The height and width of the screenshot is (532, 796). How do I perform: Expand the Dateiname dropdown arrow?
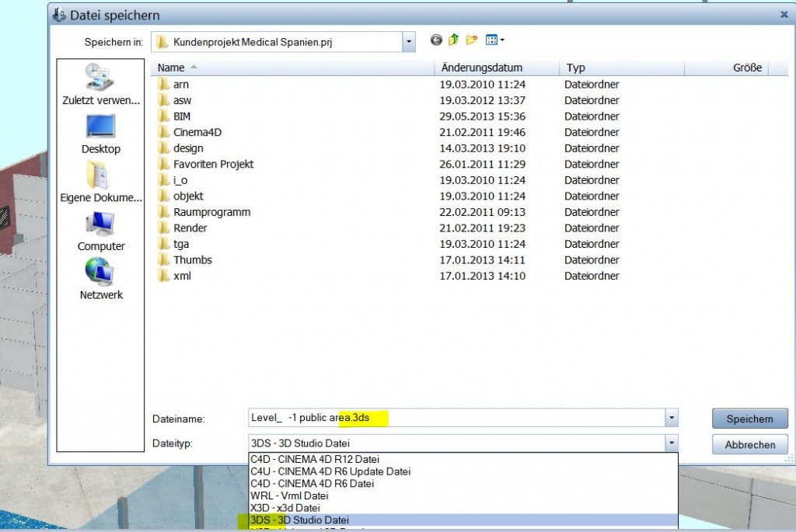click(x=671, y=419)
